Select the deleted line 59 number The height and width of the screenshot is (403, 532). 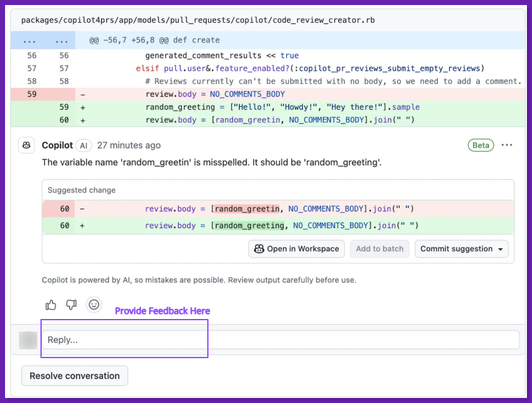tap(32, 94)
